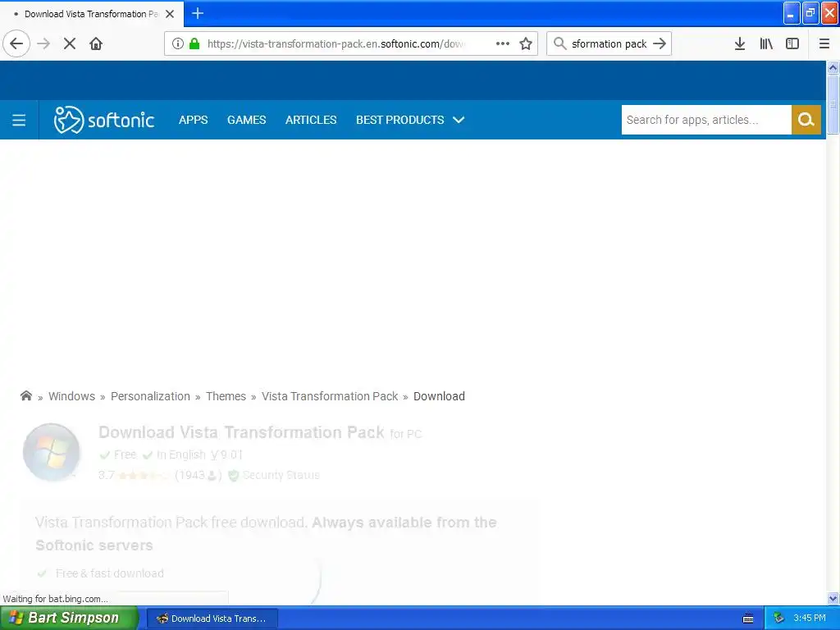Click the keyboard icon in the taskbar
This screenshot has width=840, height=630.
748,619
